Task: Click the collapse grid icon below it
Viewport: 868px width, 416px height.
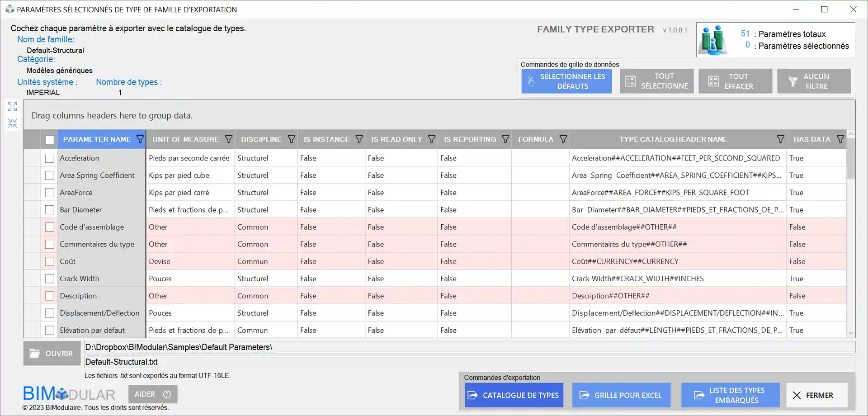Action: [x=12, y=123]
